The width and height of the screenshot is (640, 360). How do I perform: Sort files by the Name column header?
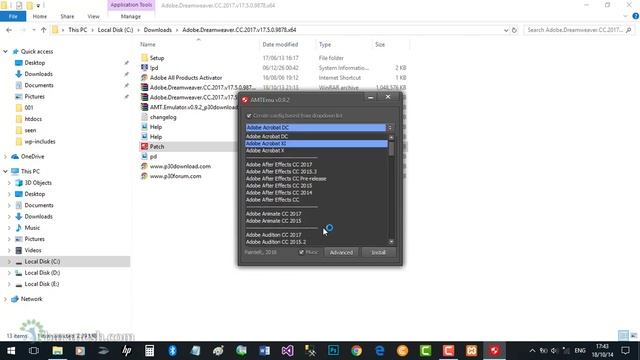148,44
